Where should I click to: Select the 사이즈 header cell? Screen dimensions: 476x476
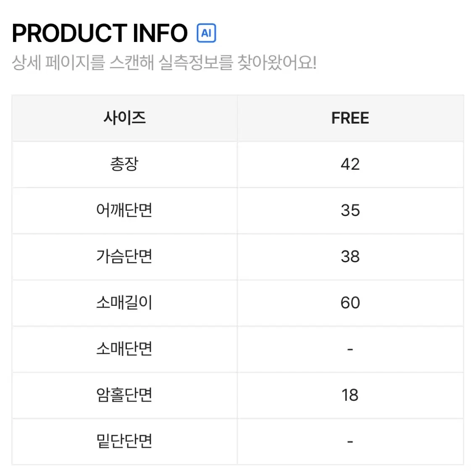coord(124,118)
